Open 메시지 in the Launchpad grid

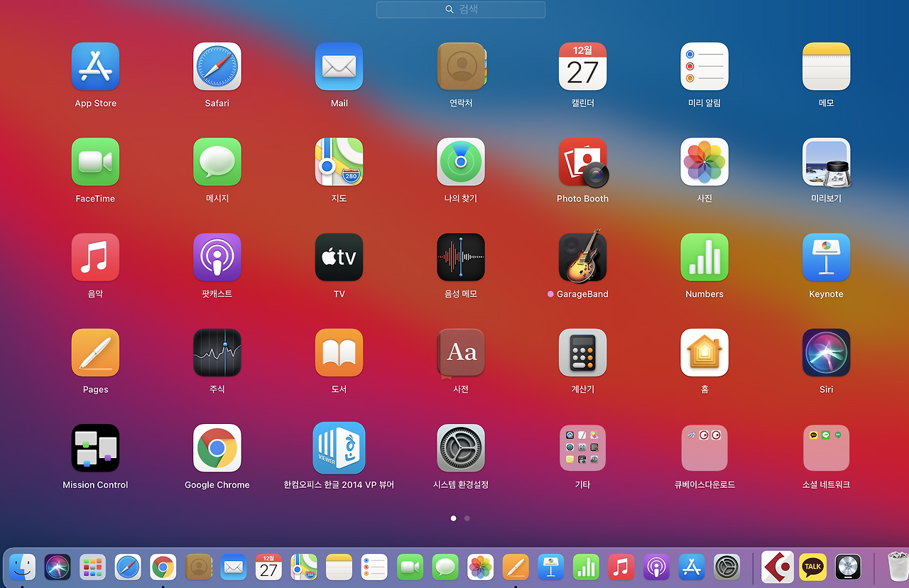click(217, 162)
